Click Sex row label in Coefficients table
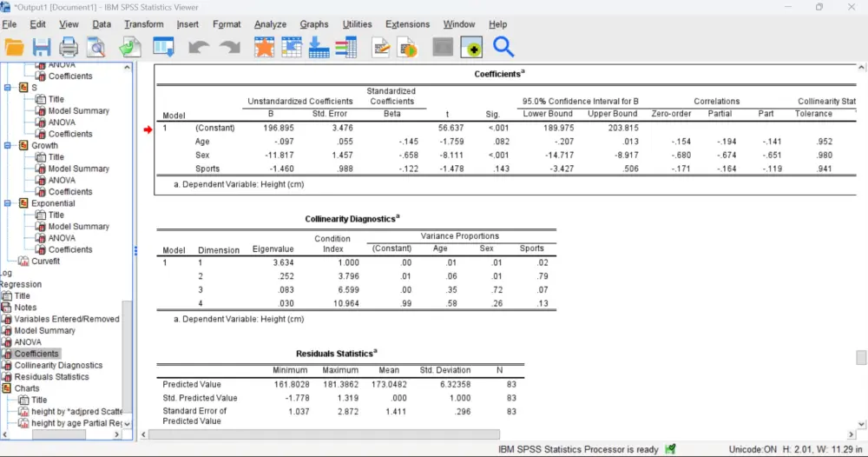868x457 pixels. tap(202, 156)
